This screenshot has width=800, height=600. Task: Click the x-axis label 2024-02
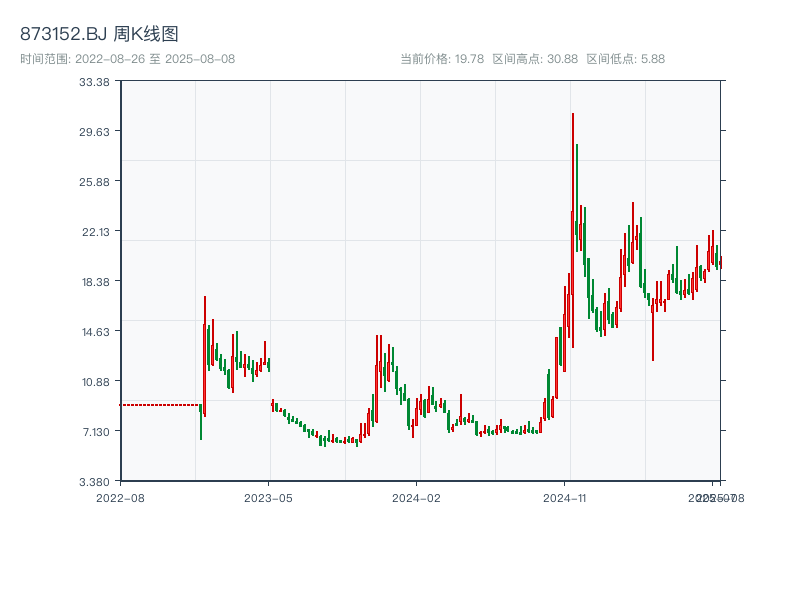point(416,498)
